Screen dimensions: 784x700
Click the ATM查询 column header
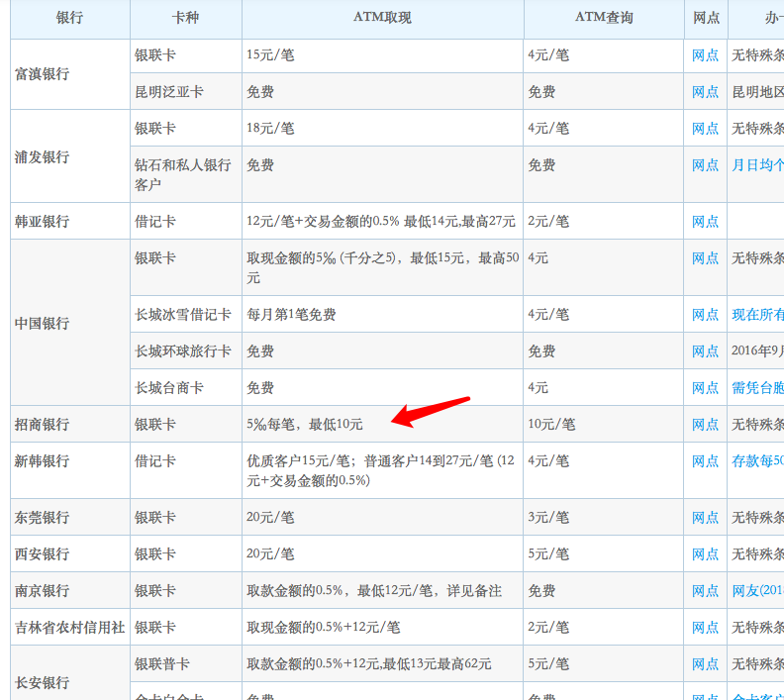click(x=603, y=18)
